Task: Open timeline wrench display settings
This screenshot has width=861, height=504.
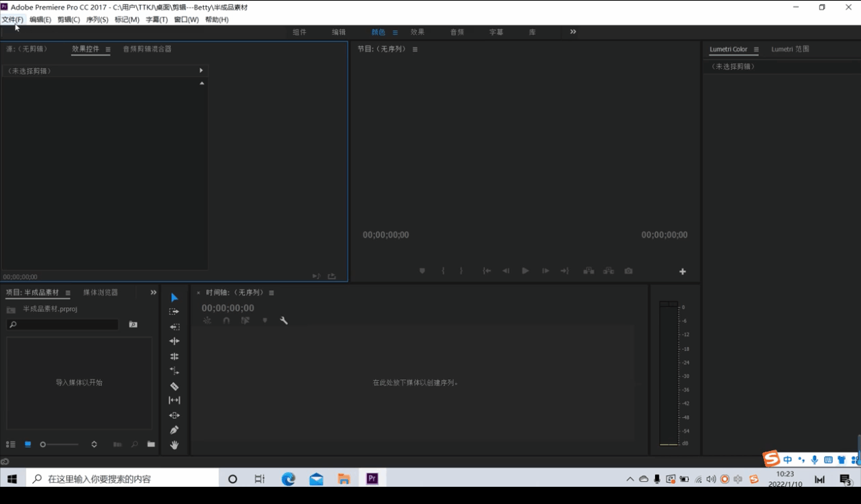Action: pyautogui.click(x=284, y=321)
